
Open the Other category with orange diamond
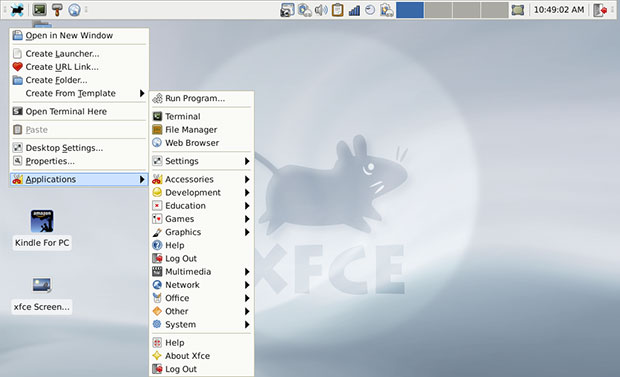[x=202, y=311]
